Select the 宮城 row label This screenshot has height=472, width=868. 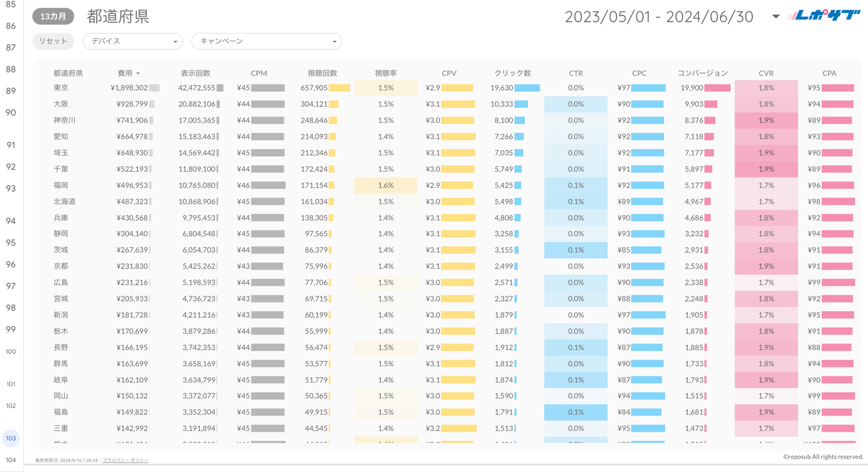[x=61, y=298]
